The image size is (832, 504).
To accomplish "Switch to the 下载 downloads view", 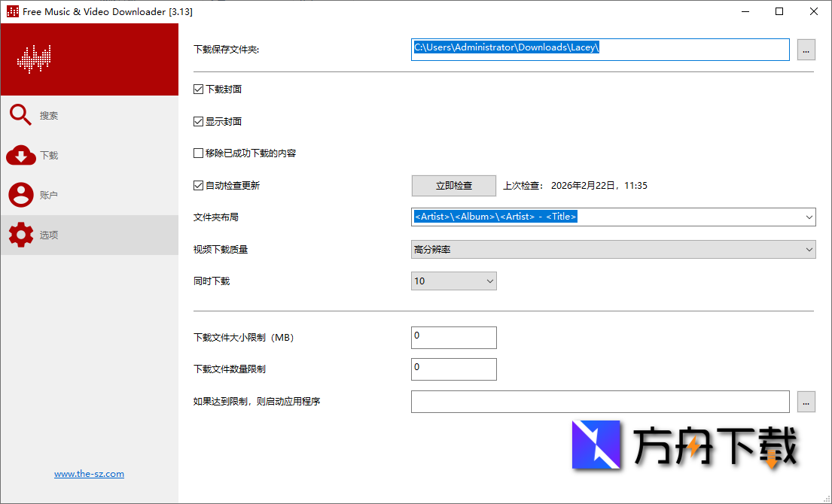I will [x=49, y=155].
